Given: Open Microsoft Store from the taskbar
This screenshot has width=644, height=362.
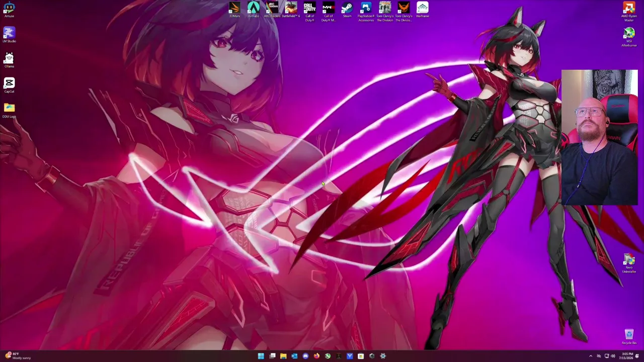Looking at the screenshot, I should click(361, 356).
